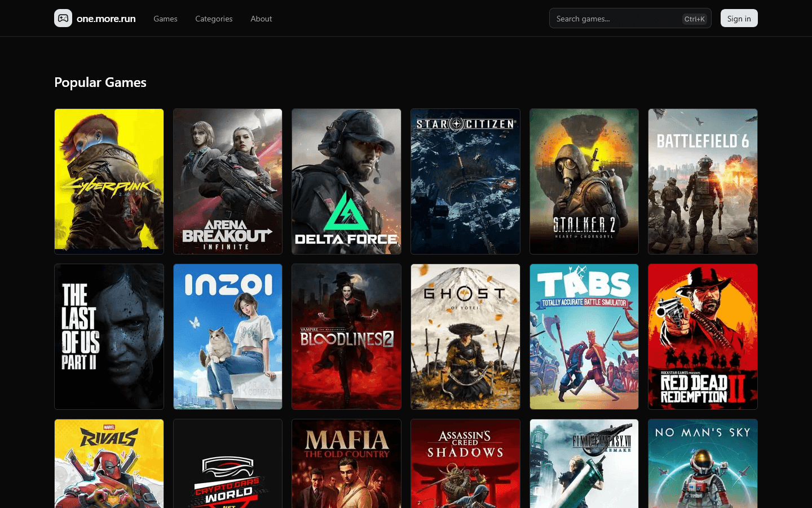
Task: Click the Stalker 2 poster
Action: [584, 181]
